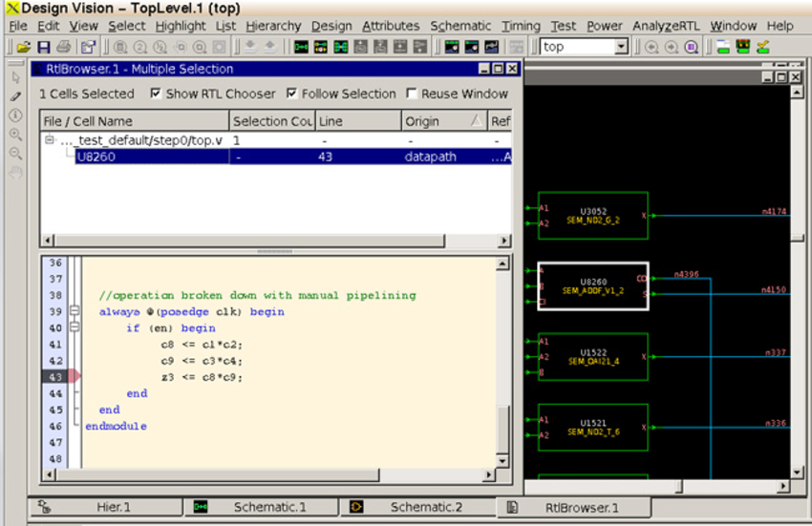Collapse the step0/top.v tree node
The width and height of the screenshot is (812, 526).
click(x=49, y=140)
